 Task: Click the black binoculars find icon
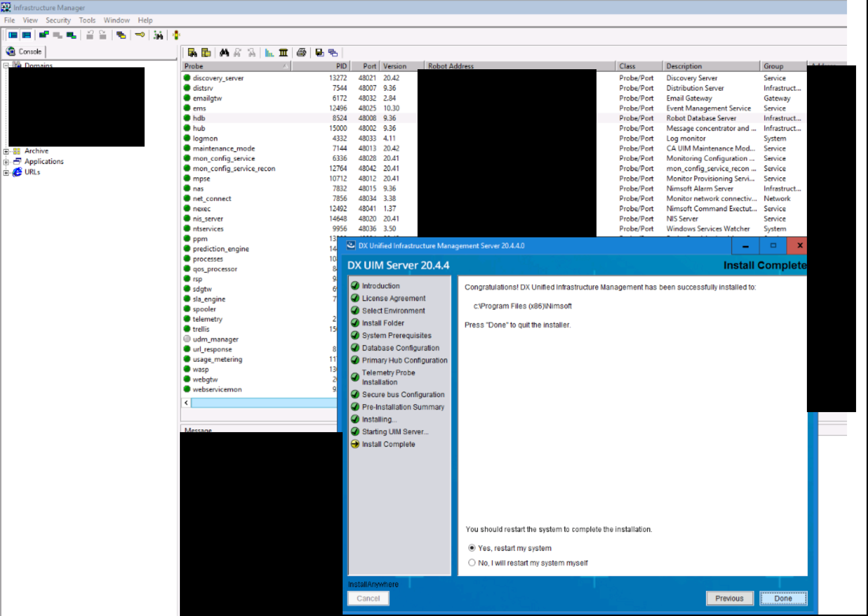click(x=224, y=53)
